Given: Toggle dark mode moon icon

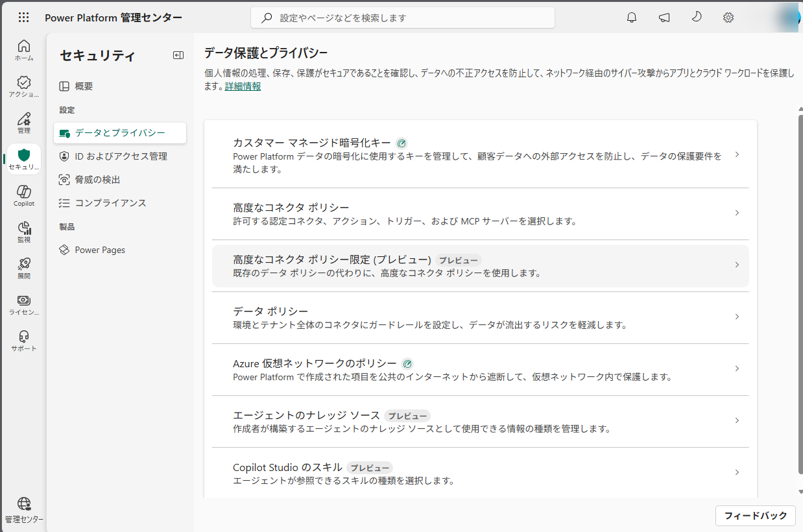Looking at the screenshot, I should click(x=697, y=18).
